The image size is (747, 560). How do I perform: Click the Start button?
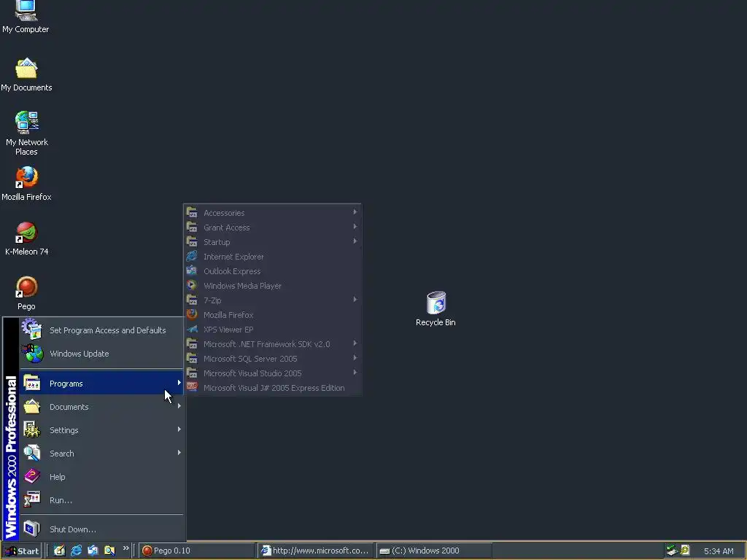coord(21,551)
